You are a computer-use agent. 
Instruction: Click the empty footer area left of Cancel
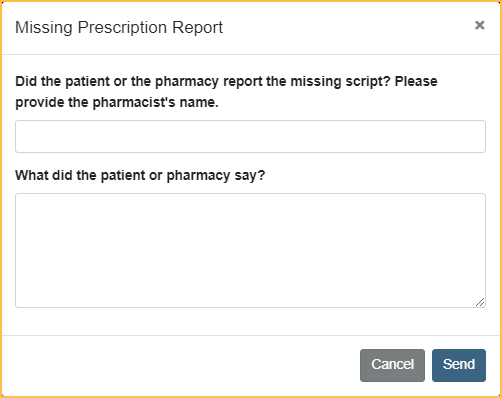click(x=180, y=365)
